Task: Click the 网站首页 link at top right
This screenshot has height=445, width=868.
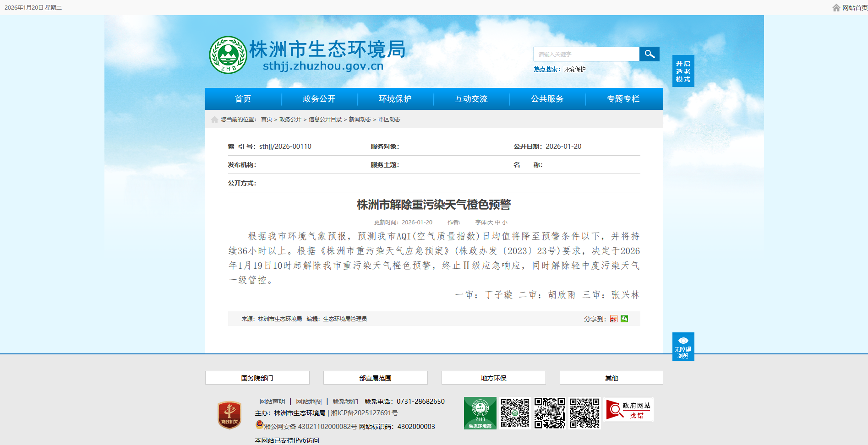Action: coord(854,8)
